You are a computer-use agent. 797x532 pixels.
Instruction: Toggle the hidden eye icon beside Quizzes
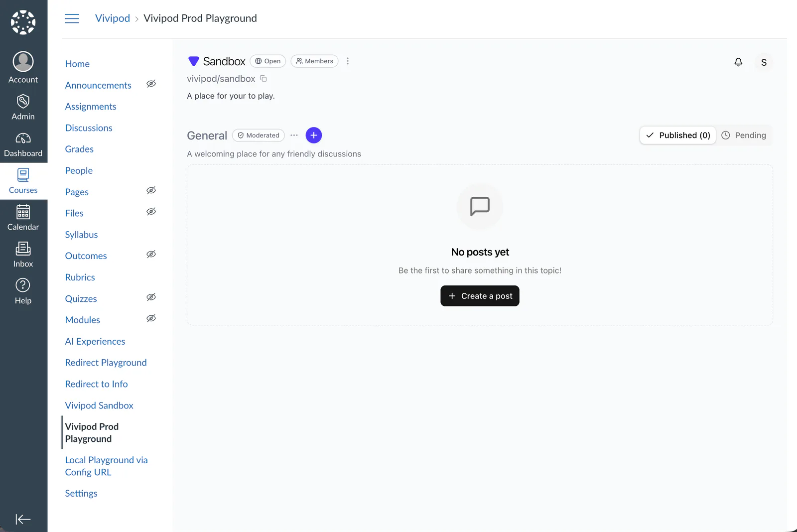(151, 297)
